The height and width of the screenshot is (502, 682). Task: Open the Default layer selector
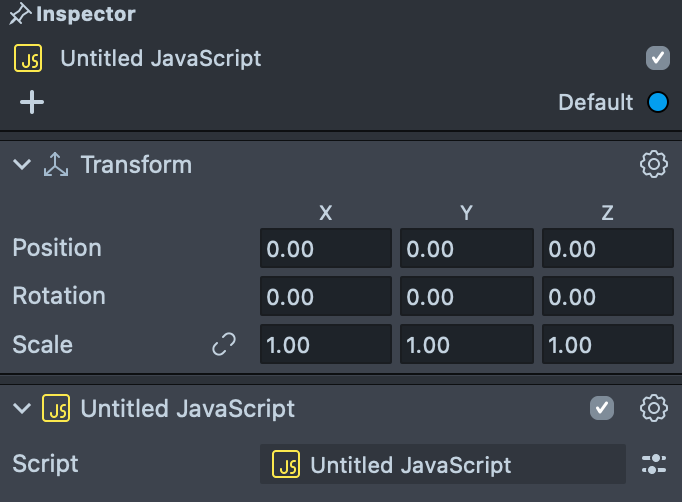pos(595,102)
